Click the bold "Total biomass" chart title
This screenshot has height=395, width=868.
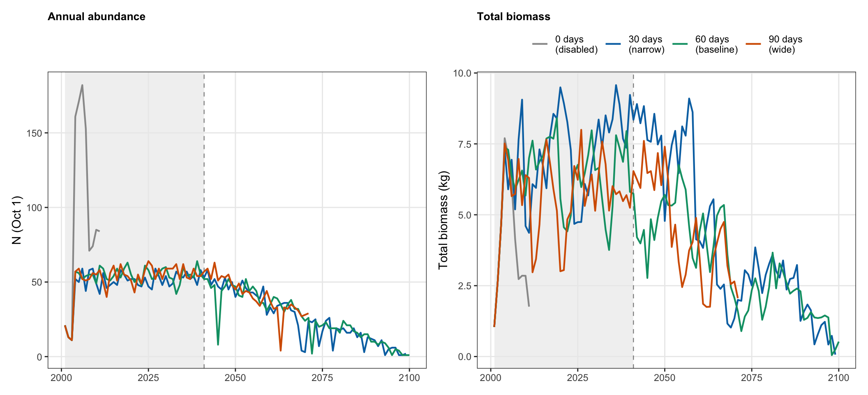click(x=513, y=16)
